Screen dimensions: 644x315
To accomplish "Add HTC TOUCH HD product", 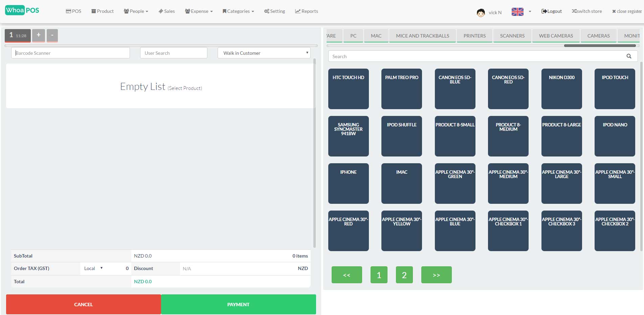I will [x=348, y=89].
